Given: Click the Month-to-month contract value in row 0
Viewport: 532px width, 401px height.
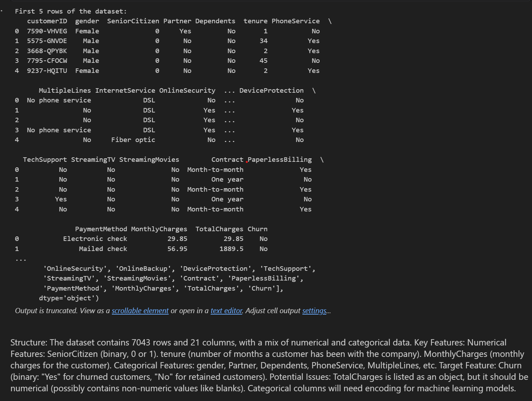Looking at the screenshot, I should (215, 169).
